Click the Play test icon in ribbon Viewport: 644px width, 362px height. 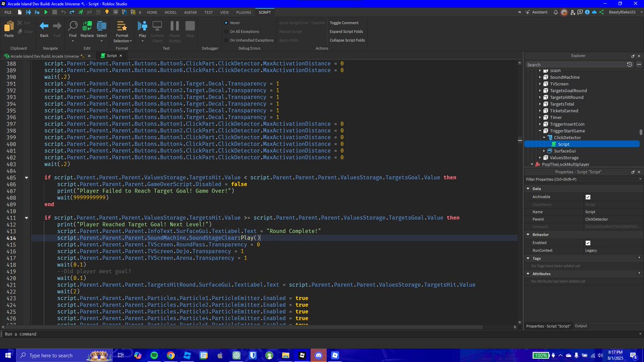pos(142,26)
